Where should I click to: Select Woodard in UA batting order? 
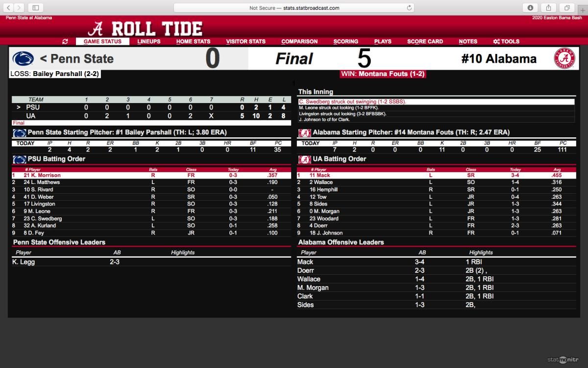click(437, 218)
